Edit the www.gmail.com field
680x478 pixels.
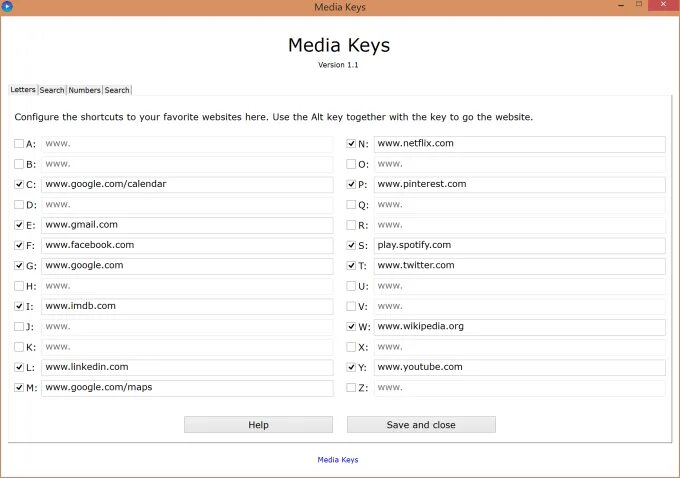point(187,225)
